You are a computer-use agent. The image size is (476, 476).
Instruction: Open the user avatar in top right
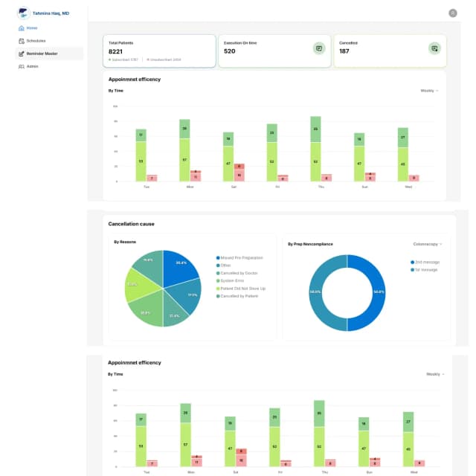tap(453, 13)
